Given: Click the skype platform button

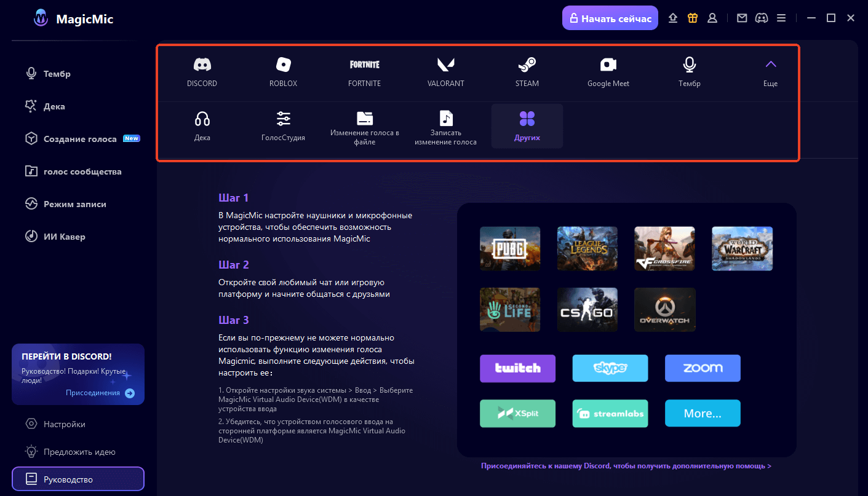Looking at the screenshot, I should 610,368.
